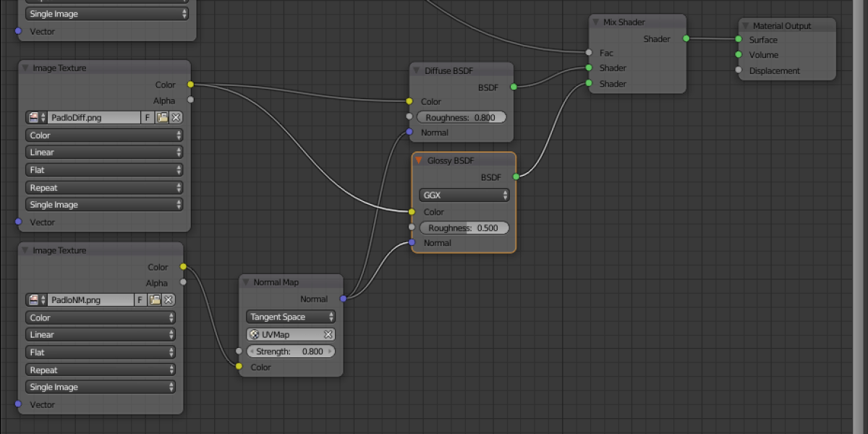This screenshot has height=434, width=868.
Task: Open the Tangent Space dropdown in Normal Map
Action: tap(291, 317)
